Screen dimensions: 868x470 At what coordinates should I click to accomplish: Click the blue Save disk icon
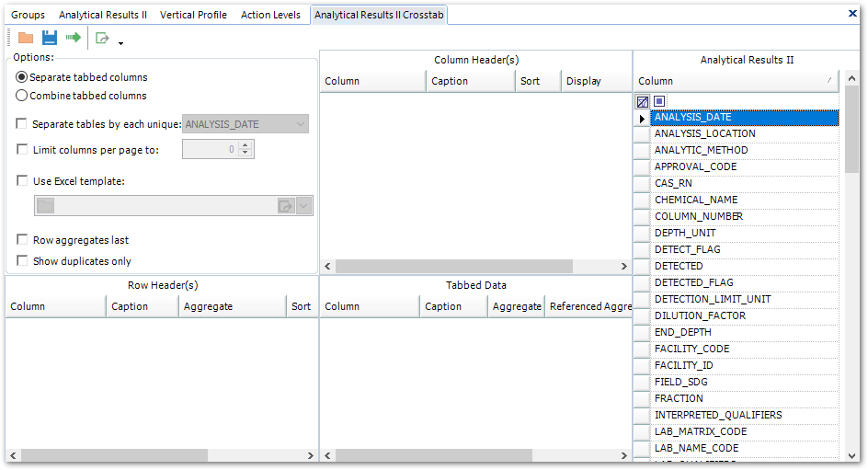point(50,38)
